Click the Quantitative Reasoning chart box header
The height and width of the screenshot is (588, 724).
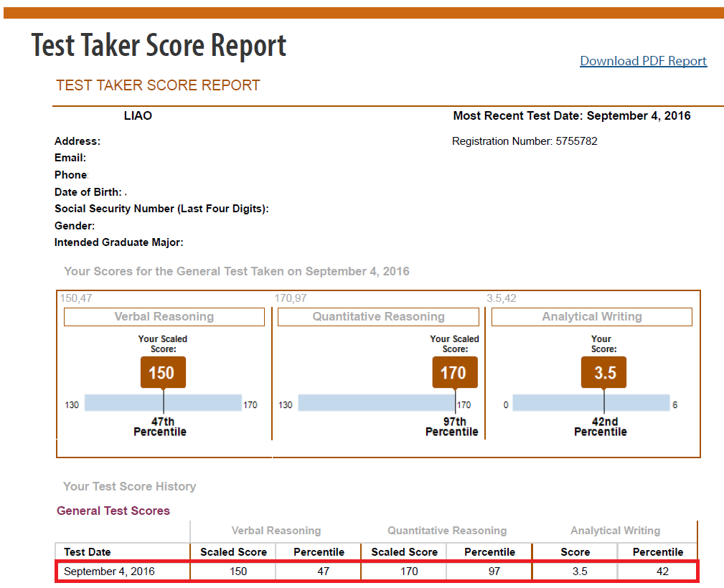coord(378,317)
